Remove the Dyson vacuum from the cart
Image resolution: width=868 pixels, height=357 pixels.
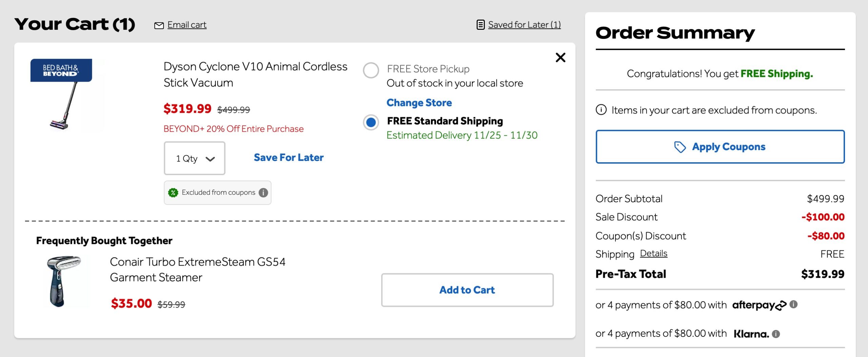pyautogui.click(x=561, y=57)
